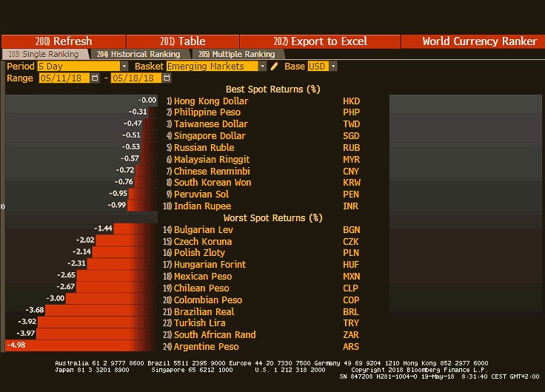Open the Period dropdown arrow
The height and width of the screenshot is (392, 545).
(x=124, y=67)
